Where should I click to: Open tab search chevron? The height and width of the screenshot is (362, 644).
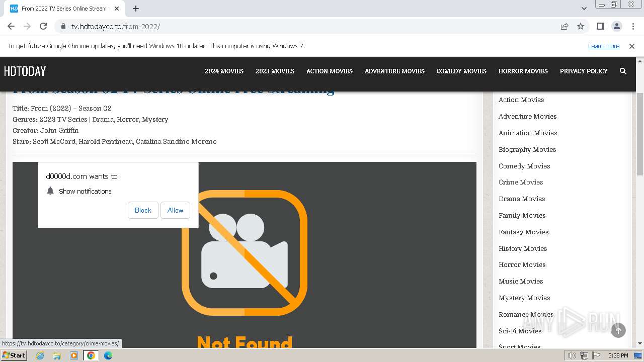coord(584,9)
